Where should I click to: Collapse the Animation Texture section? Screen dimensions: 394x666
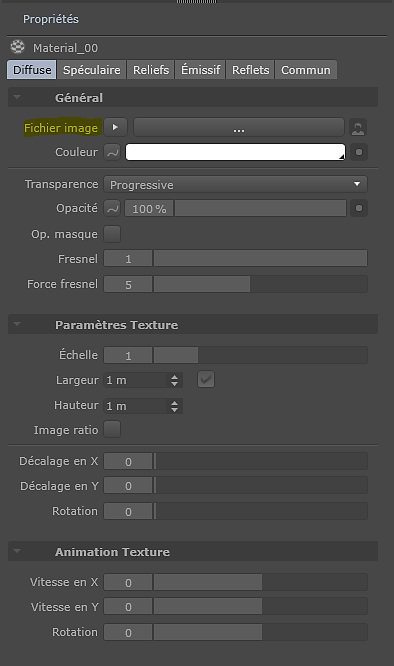pyautogui.click(x=17, y=551)
